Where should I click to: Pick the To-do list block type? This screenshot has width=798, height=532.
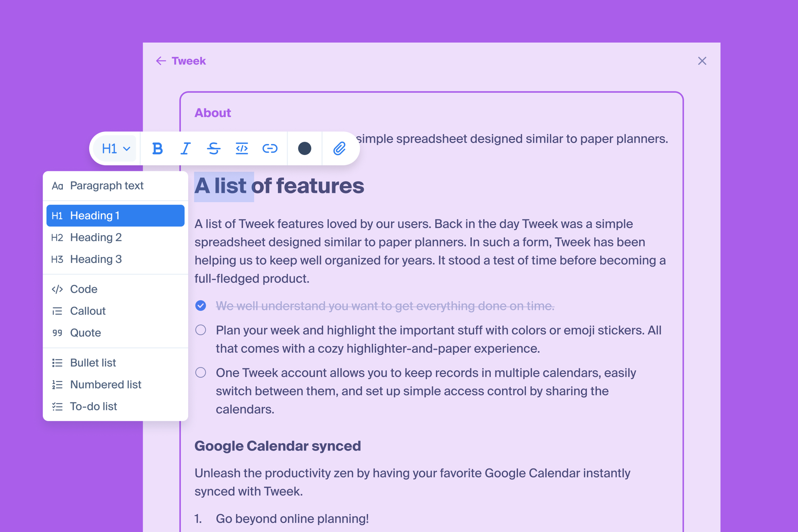(93, 406)
